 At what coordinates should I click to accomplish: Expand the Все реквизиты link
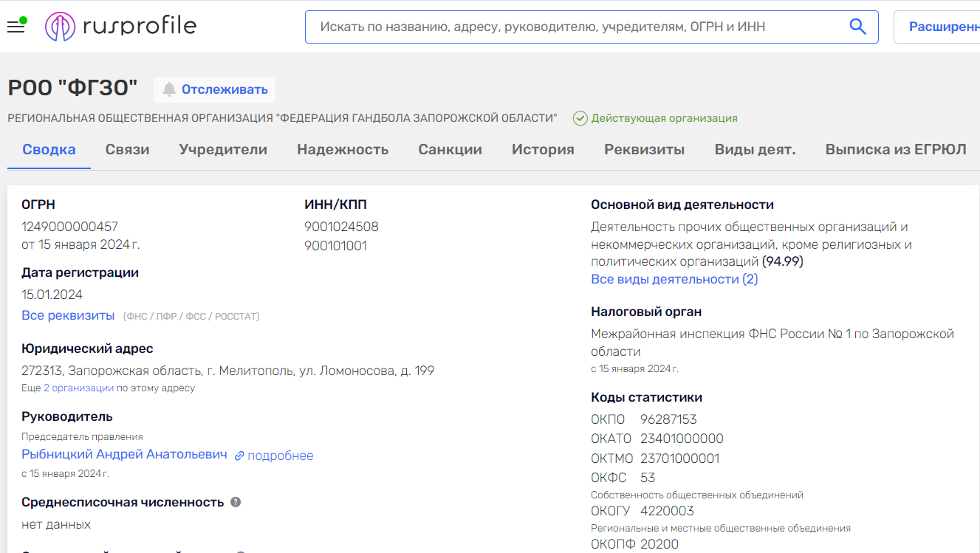68,315
